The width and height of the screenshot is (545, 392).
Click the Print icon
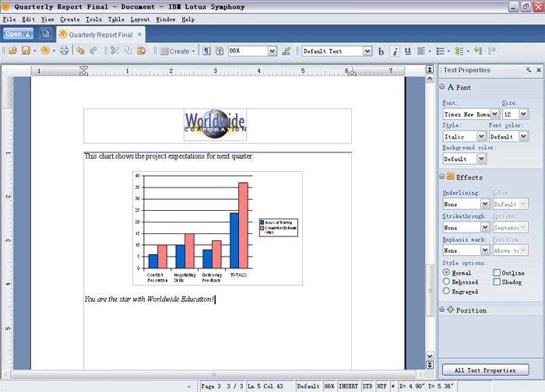(64, 51)
